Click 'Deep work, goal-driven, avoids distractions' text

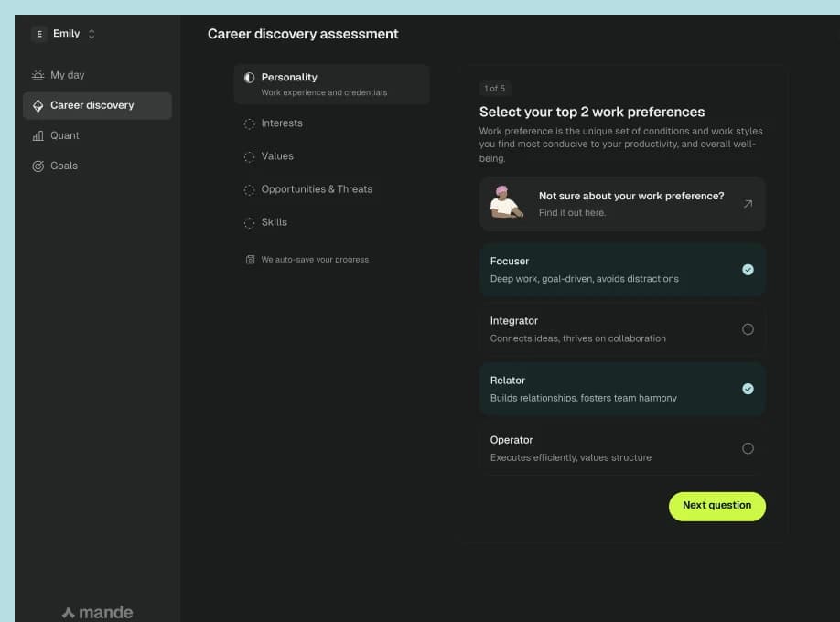pos(584,279)
